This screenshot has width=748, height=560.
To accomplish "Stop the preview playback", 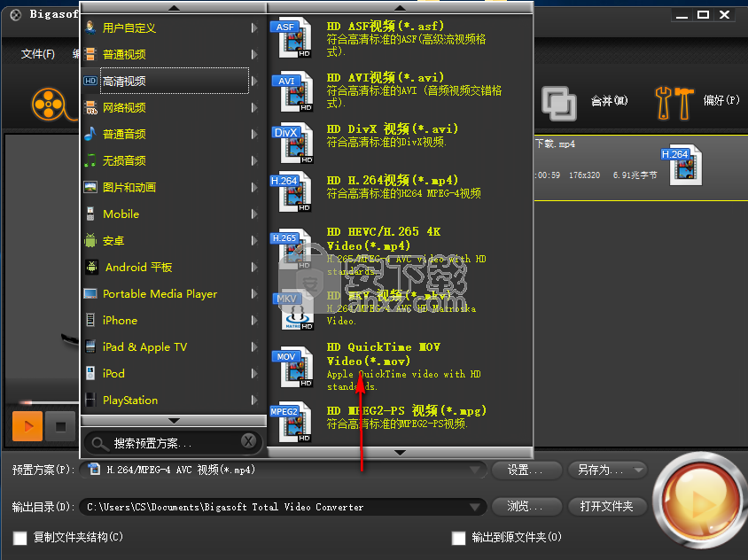I will click(60, 425).
